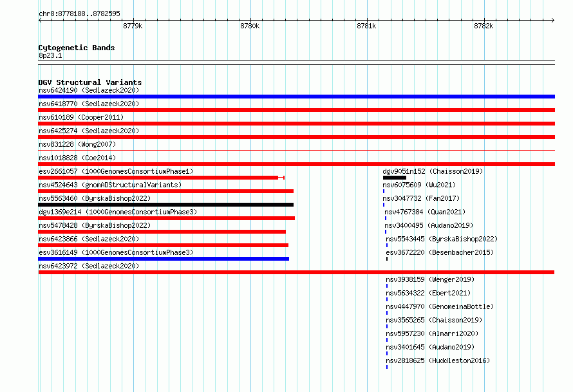
Task: Open esv2661057 (1000GenomesConsortiumPhase1) label
Action: 116,171
